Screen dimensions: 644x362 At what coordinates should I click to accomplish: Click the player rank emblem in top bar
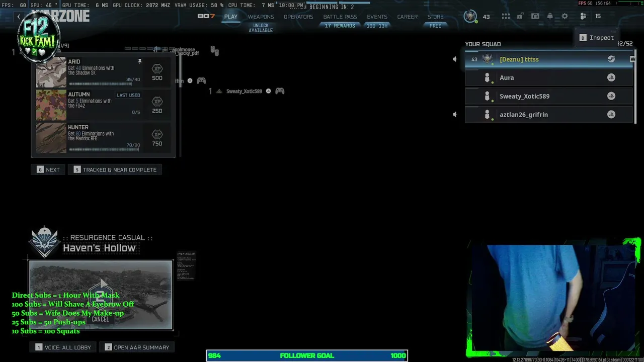[x=470, y=16]
